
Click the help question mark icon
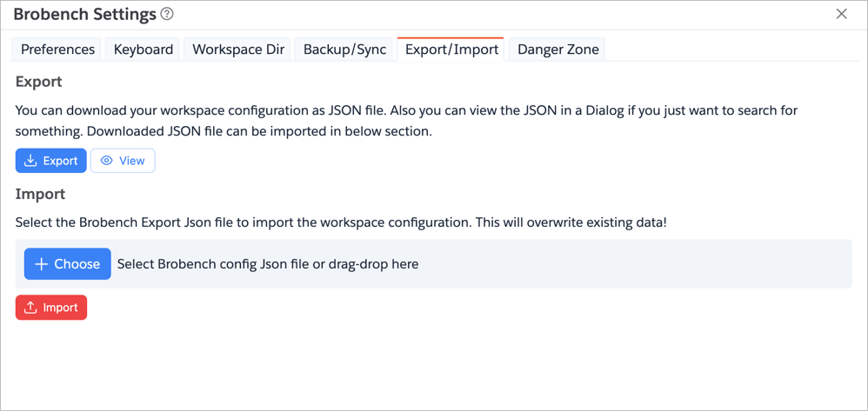click(167, 14)
